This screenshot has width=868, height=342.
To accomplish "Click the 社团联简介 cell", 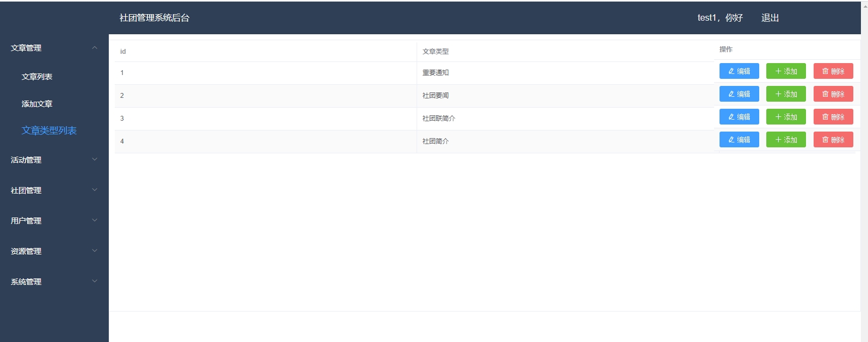I will pos(565,119).
